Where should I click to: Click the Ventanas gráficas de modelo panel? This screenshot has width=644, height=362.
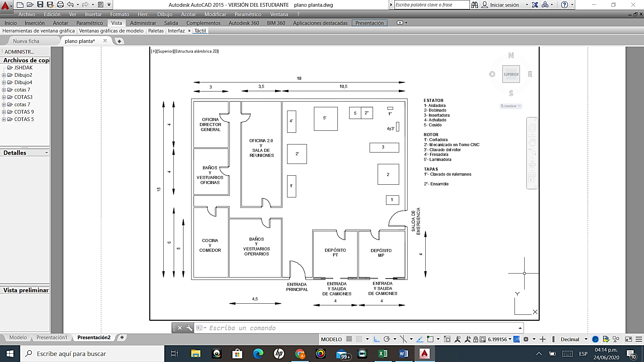pyautogui.click(x=111, y=31)
